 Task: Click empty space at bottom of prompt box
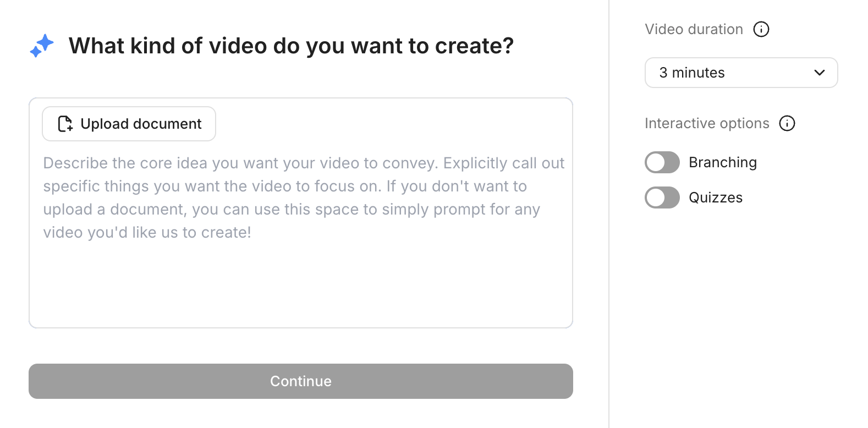coord(301,303)
